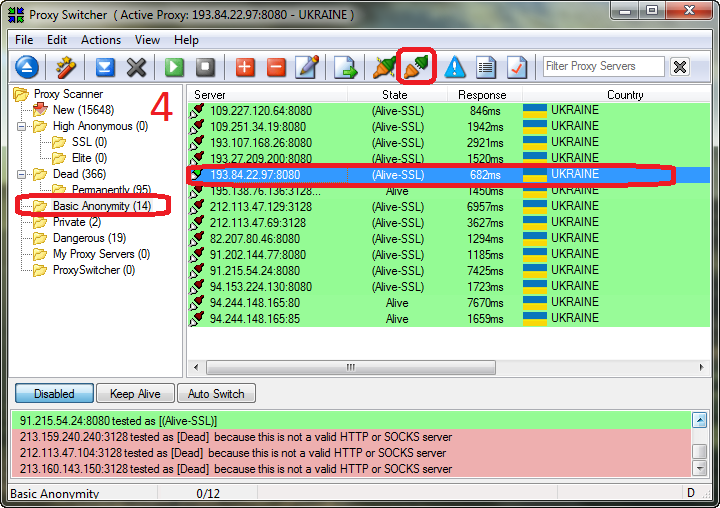
Task: Collapse the Dead (366) tree node
Action: (x=21, y=175)
